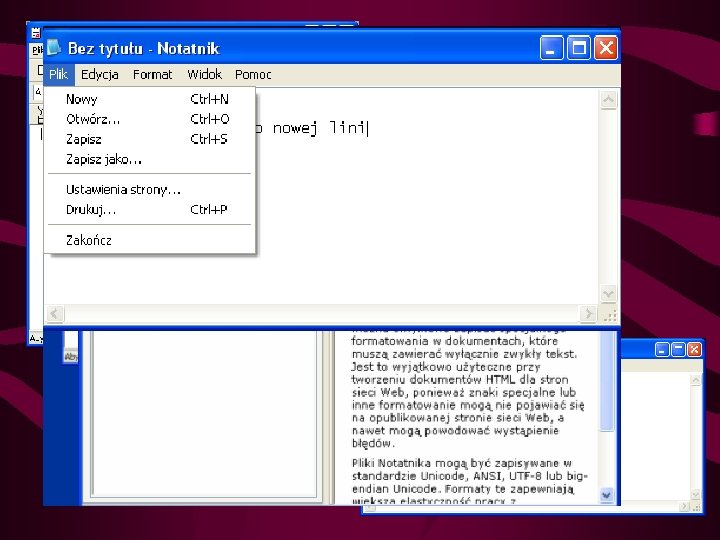Click Notatnik vertical scrollbar up arrow
Screen dimensions: 720x540
coord(608,100)
